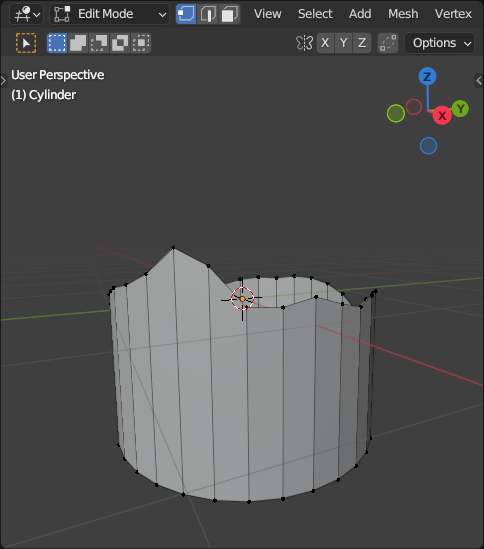Toggle Y axis mirror
The height and width of the screenshot is (549, 484).
click(x=344, y=43)
